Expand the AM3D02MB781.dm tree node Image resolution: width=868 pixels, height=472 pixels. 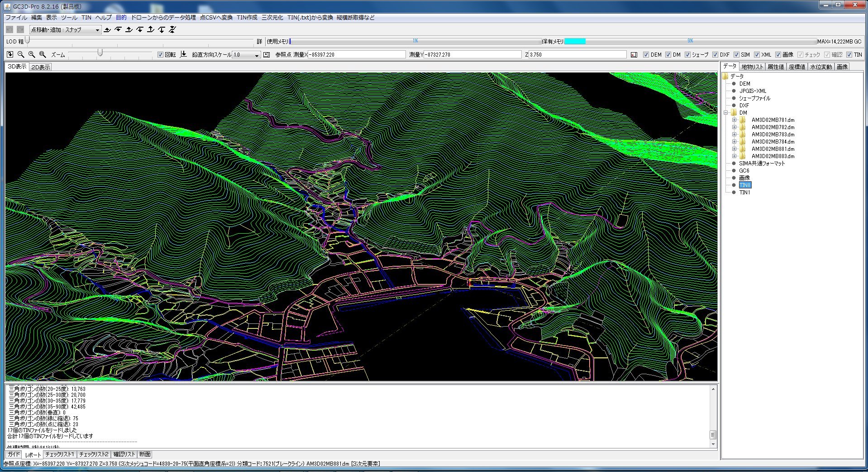tap(734, 120)
